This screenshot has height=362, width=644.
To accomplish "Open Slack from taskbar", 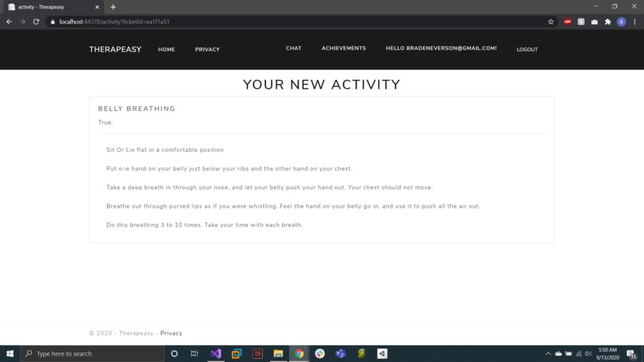I will pos(320,354).
